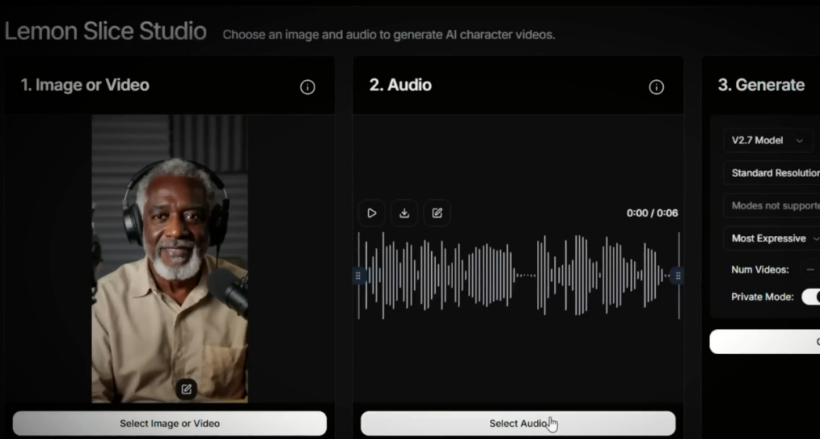Open info icon in Image or Video panel
This screenshot has height=439, width=820.
pos(308,87)
